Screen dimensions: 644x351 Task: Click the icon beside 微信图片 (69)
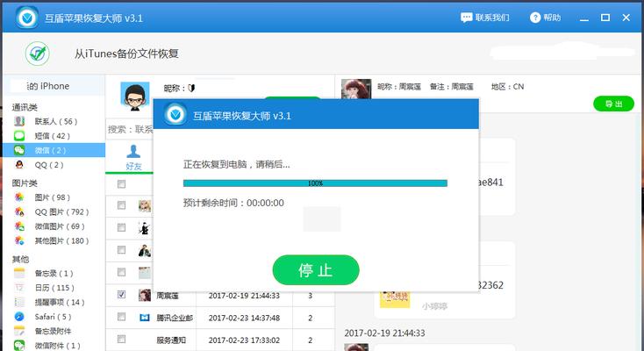click(x=19, y=226)
